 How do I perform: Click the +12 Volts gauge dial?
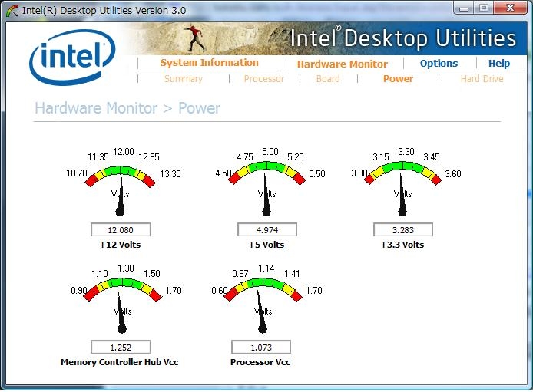120,190
